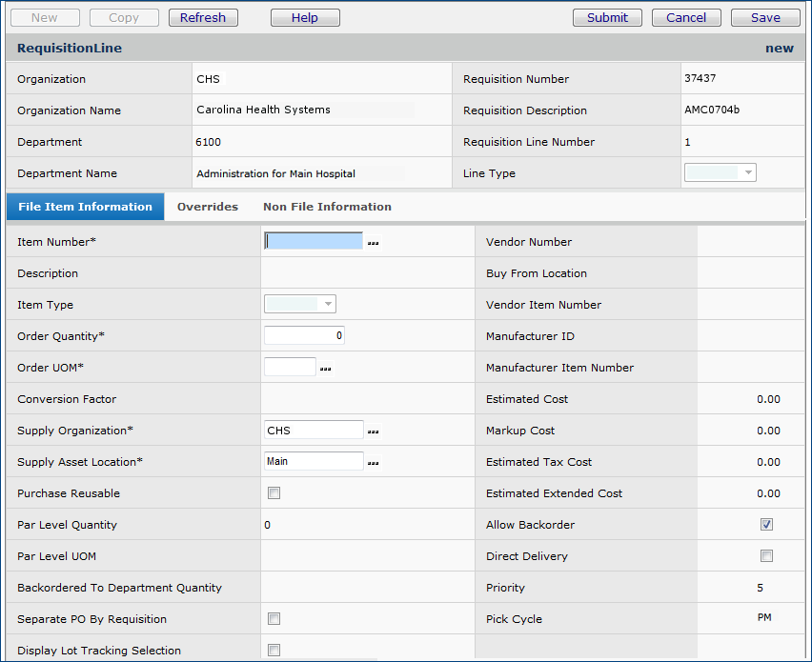Open the Supply Asset Location lookup ellipsis

(373, 463)
